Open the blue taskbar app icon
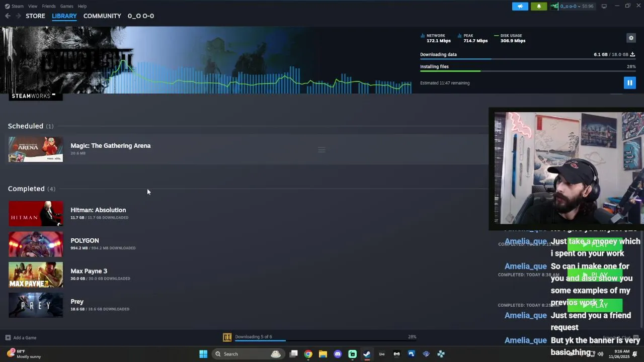644x362 pixels. pos(411,354)
